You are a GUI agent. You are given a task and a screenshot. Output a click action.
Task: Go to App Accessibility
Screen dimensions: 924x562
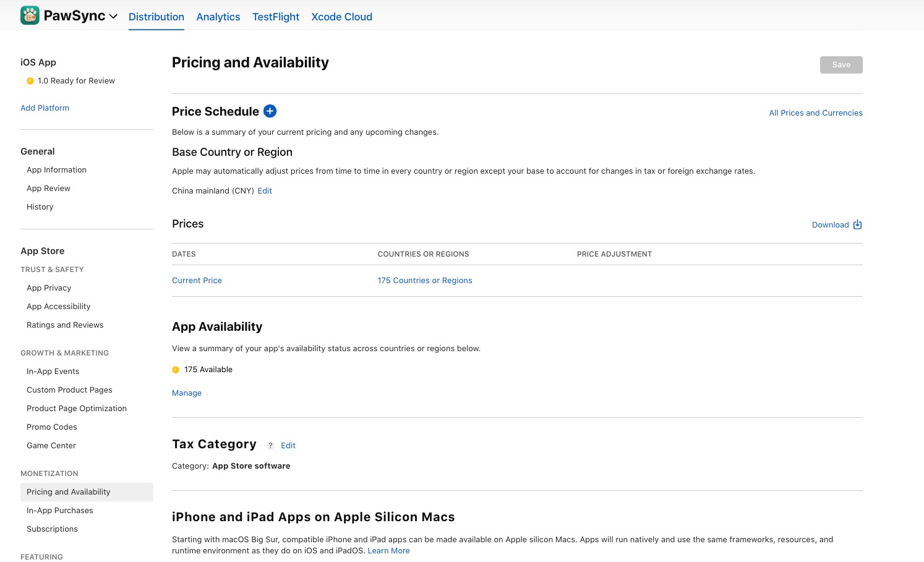(58, 307)
